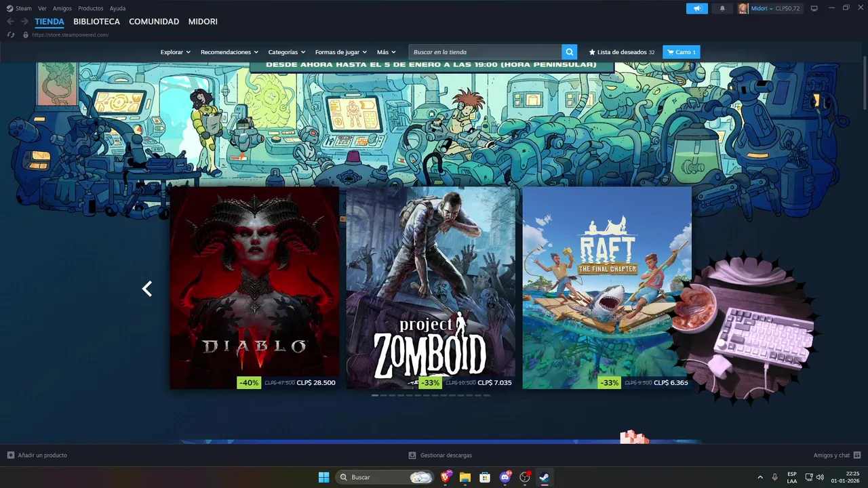
Task: Click the store search magnifier button
Action: point(570,52)
